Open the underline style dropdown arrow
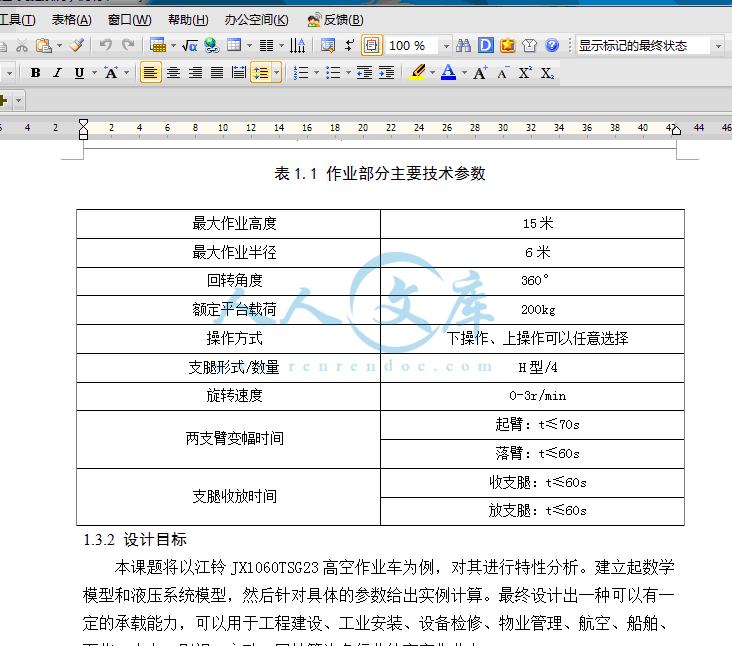 (x=95, y=73)
